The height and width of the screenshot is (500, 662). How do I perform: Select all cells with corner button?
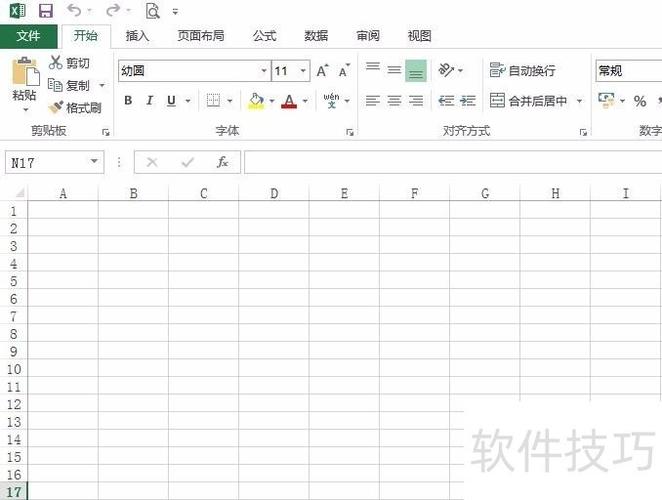19,193
